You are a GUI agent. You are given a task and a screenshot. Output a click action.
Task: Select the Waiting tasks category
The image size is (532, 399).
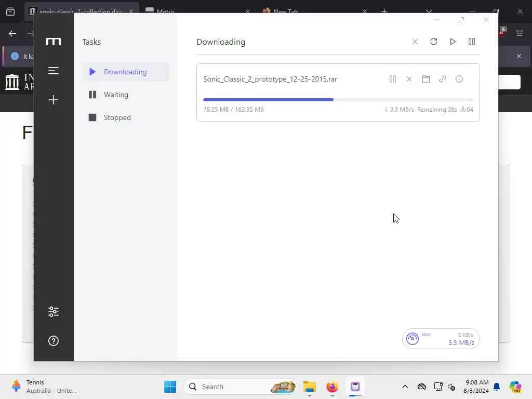125,95
